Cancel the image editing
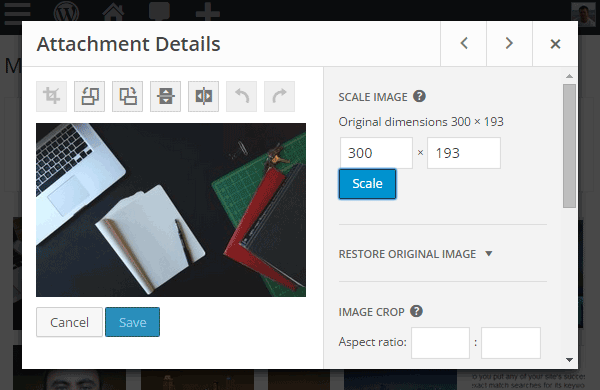The image size is (600, 390). pos(69,322)
